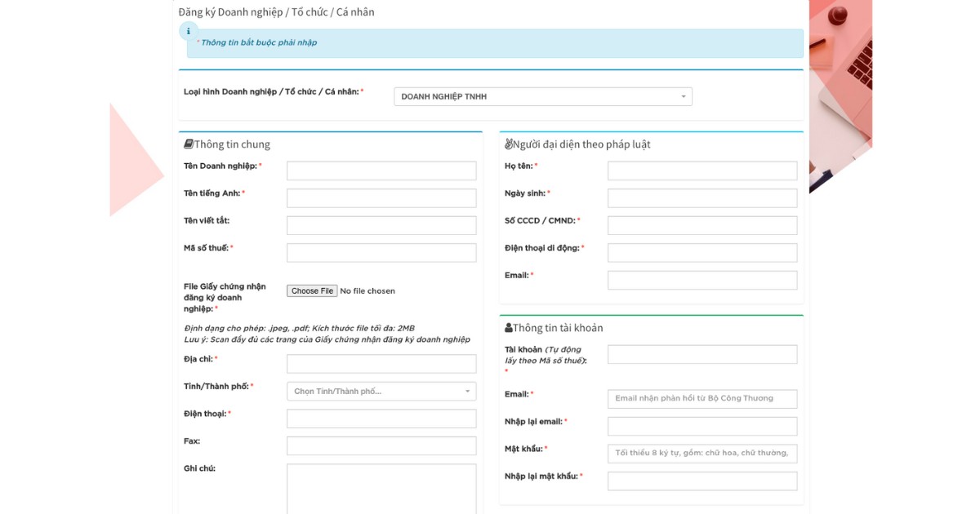Click the Mã số thuế input box

pyautogui.click(x=381, y=253)
